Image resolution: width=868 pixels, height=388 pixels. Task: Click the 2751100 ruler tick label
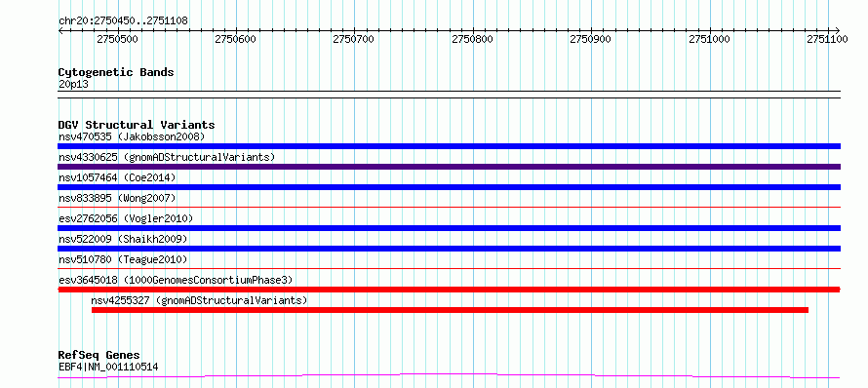(828, 39)
